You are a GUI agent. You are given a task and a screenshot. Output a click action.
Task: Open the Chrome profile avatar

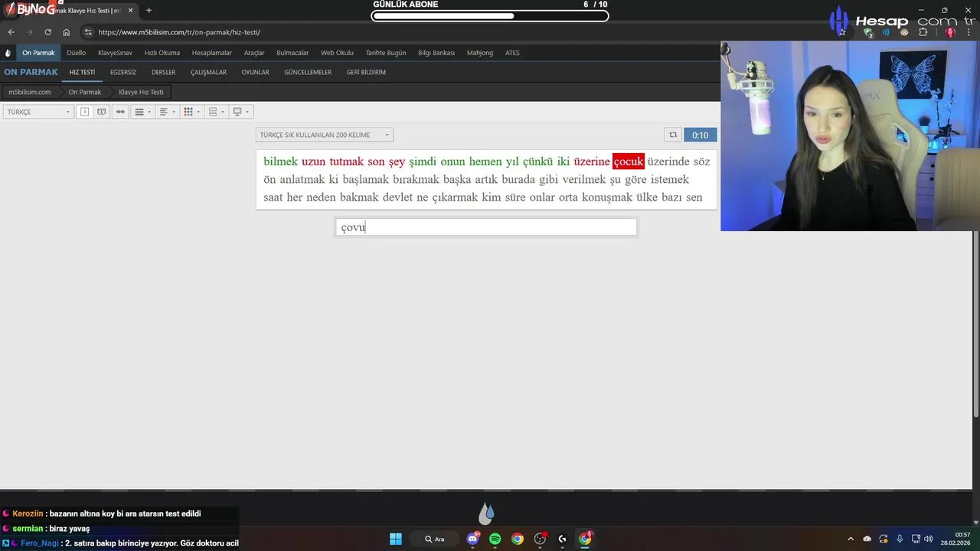pyautogui.click(x=950, y=33)
